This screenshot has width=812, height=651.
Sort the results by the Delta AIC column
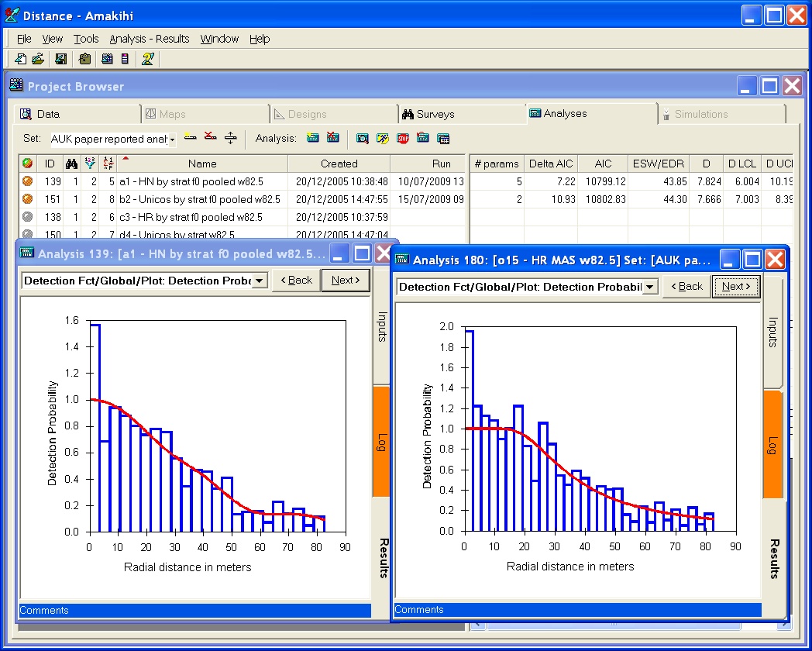pos(550,164)
